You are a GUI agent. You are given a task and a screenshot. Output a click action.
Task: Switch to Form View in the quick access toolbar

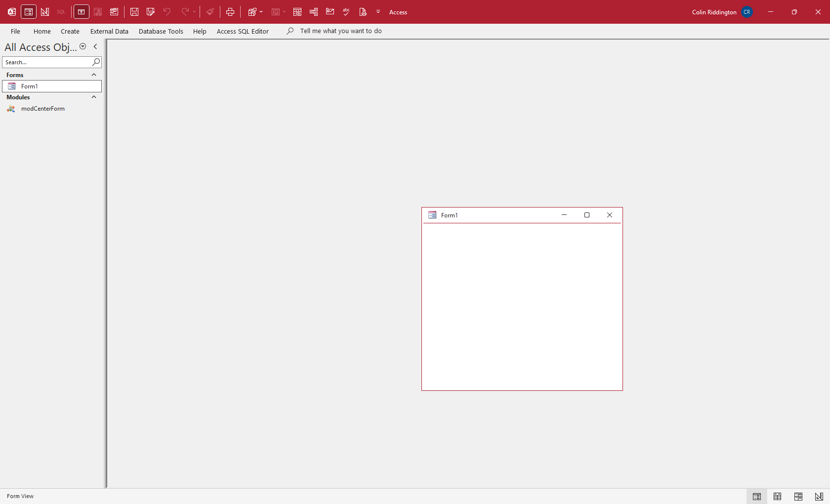29,12
